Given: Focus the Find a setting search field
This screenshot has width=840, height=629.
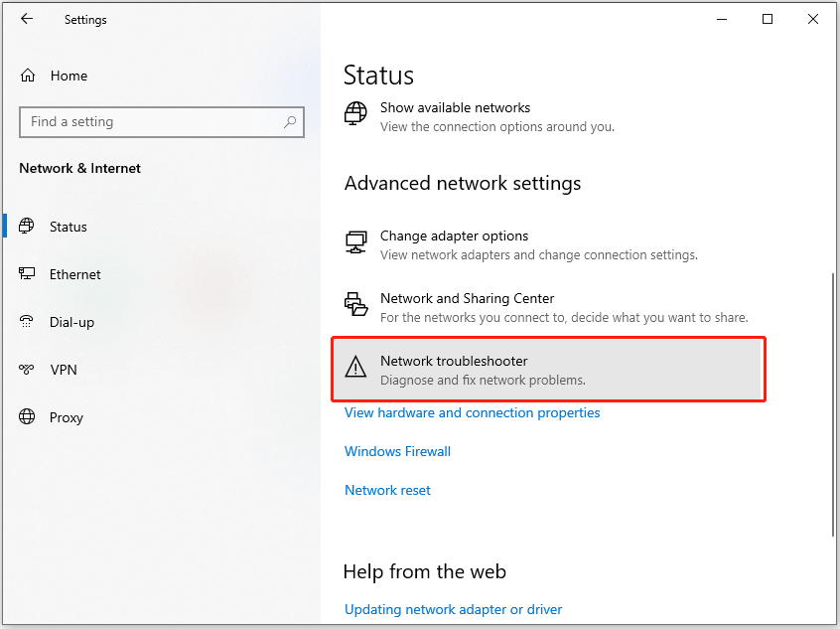Looking at the screenshot, I should [162, 121].
